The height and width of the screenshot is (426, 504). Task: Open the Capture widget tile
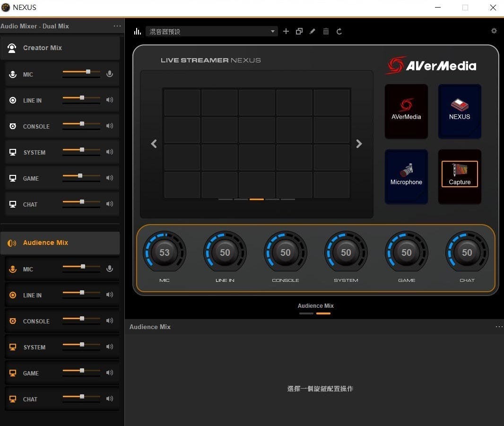coord(460,176)
